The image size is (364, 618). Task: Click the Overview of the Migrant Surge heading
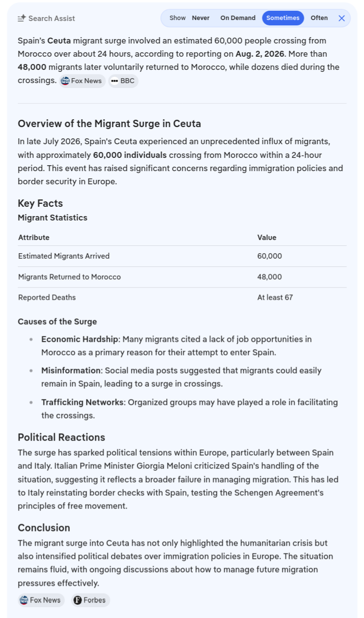[109, 124]
